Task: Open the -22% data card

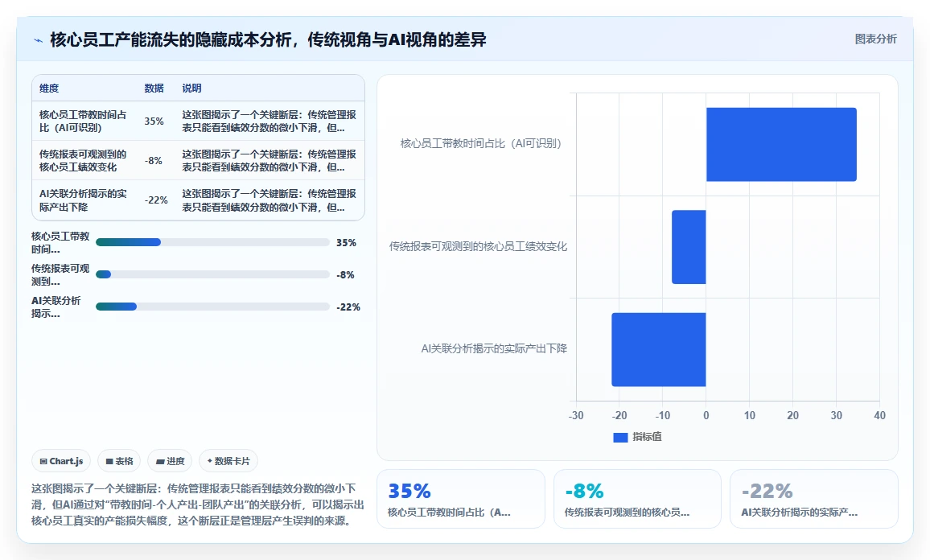Action: [814, 499]
